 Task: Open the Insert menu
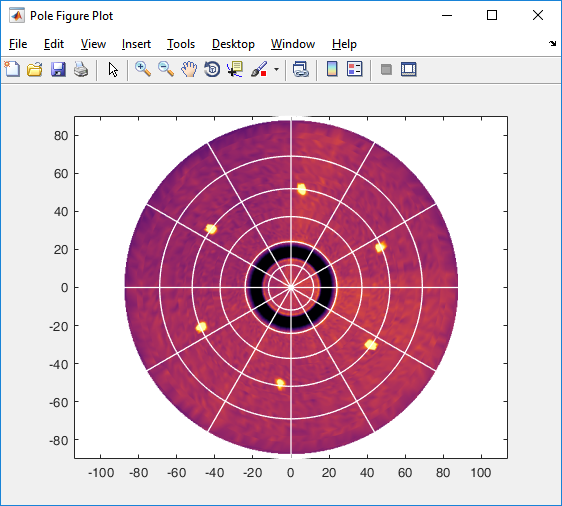click(136, 44)
